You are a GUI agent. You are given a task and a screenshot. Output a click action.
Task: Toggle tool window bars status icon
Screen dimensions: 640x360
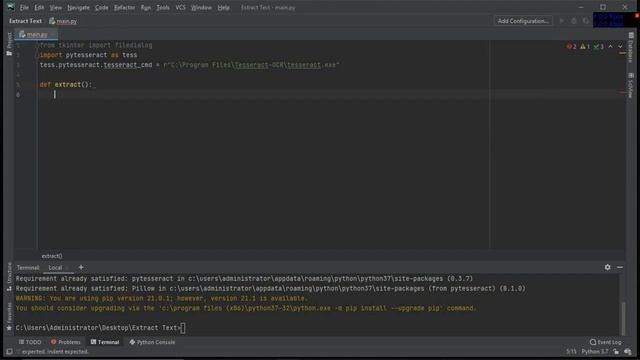9,352
